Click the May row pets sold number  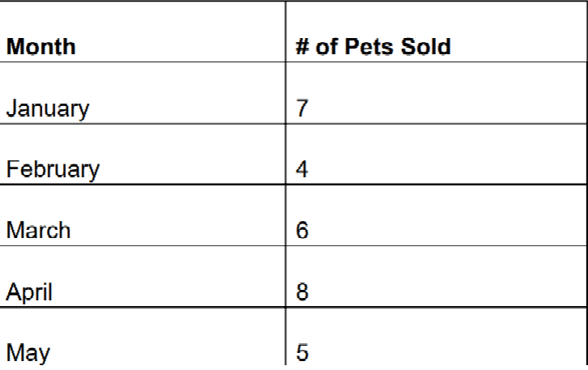point(302,352)
